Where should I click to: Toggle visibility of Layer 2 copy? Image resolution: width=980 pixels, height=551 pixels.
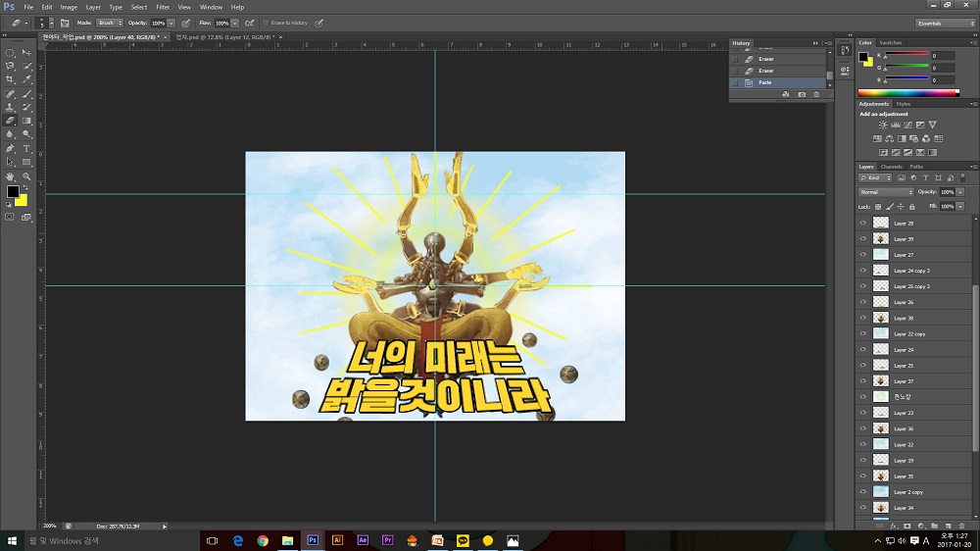863,491
